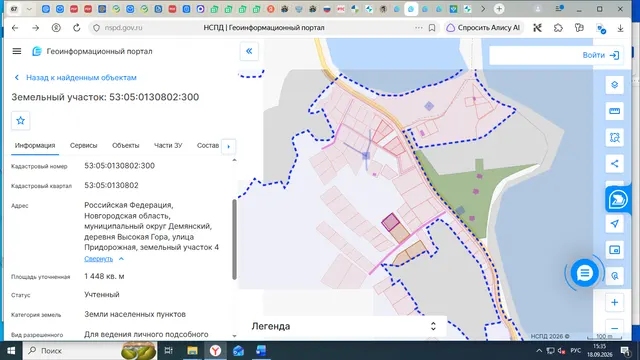Click the status value Учтенный
The image size is (640, 360).
[102, 295]
